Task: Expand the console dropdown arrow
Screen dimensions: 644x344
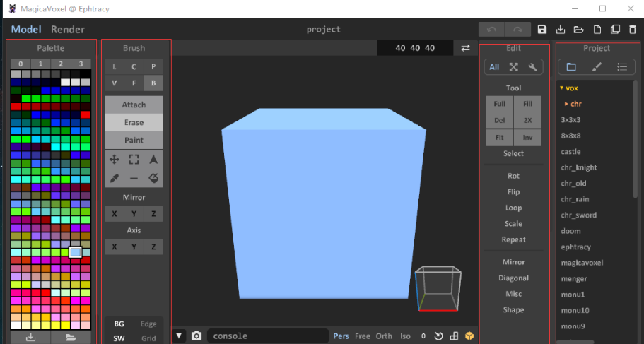Action: 180,336
